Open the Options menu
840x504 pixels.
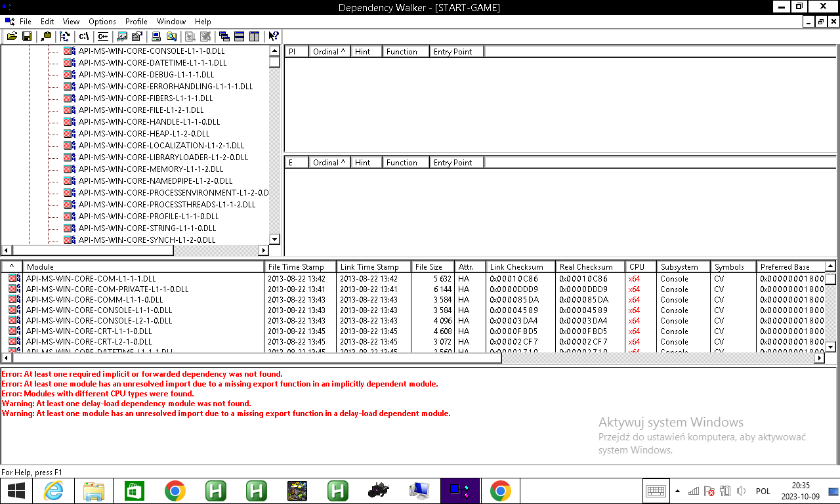(102, 22)
